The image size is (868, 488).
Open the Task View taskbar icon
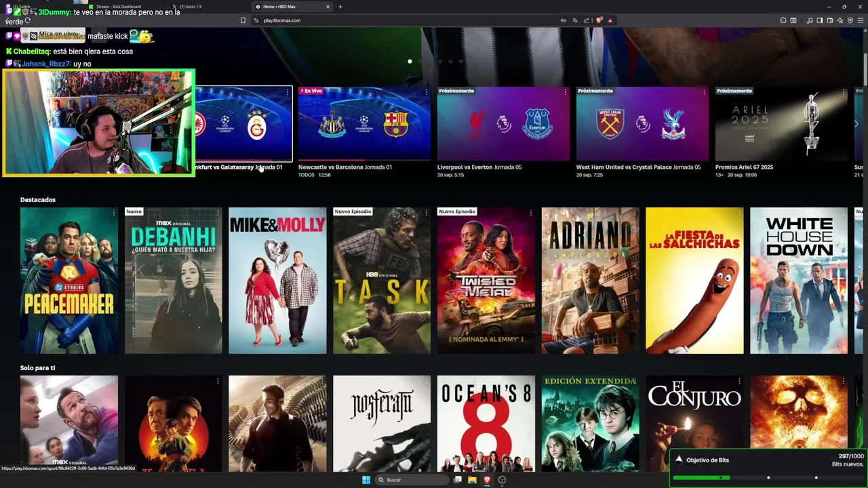pos(458,480)
